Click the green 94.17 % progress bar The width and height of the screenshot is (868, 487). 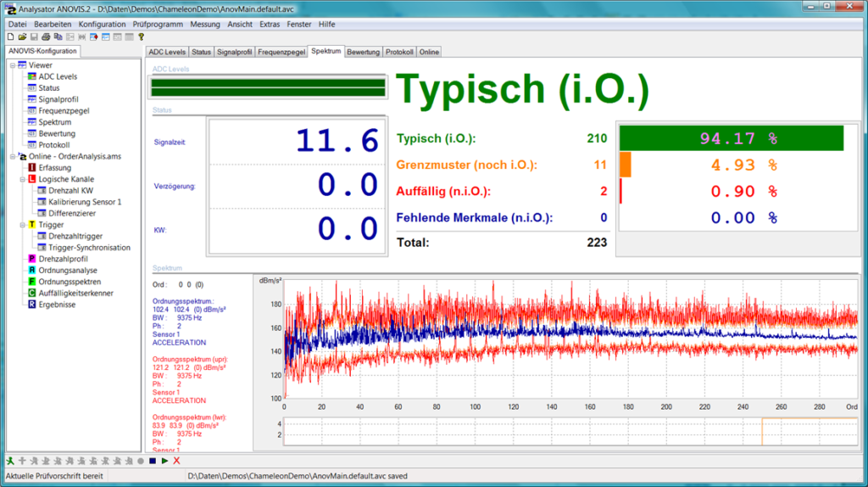coord(732,138)
